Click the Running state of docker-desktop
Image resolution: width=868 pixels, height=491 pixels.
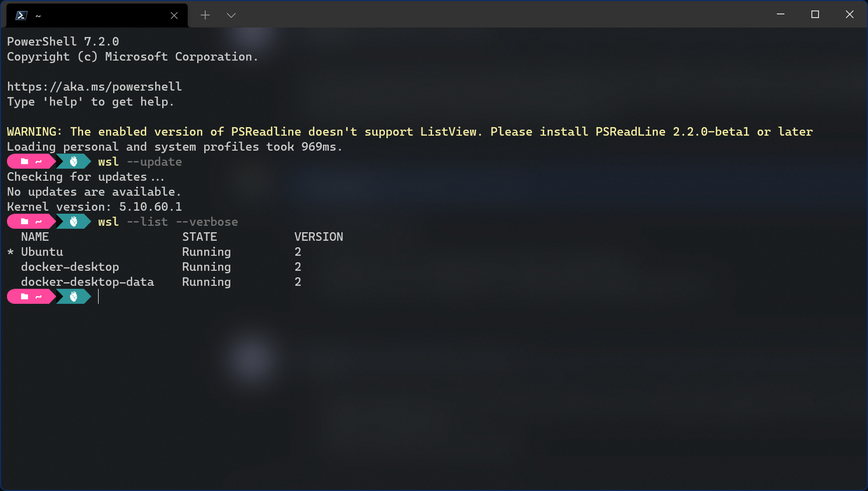(206, 267)
